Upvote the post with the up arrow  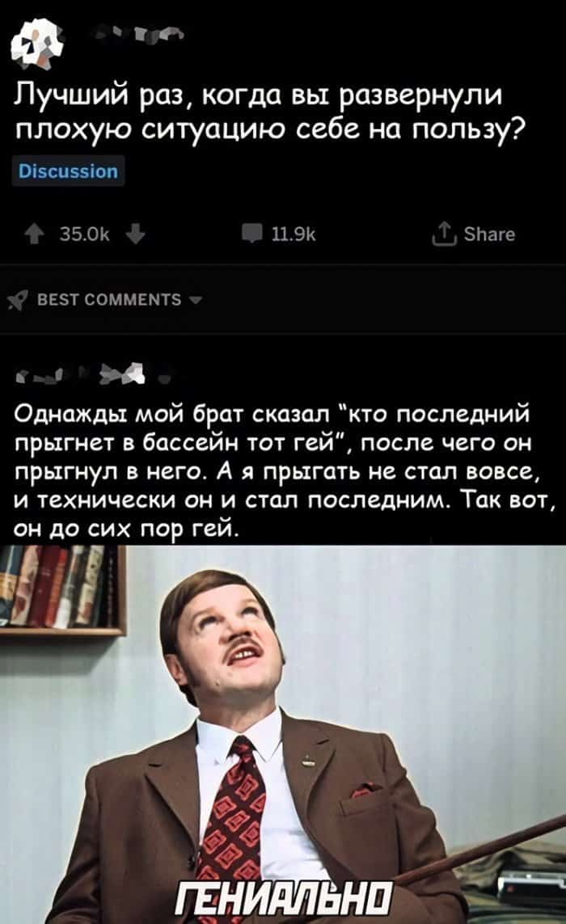(x=34, y=235)
